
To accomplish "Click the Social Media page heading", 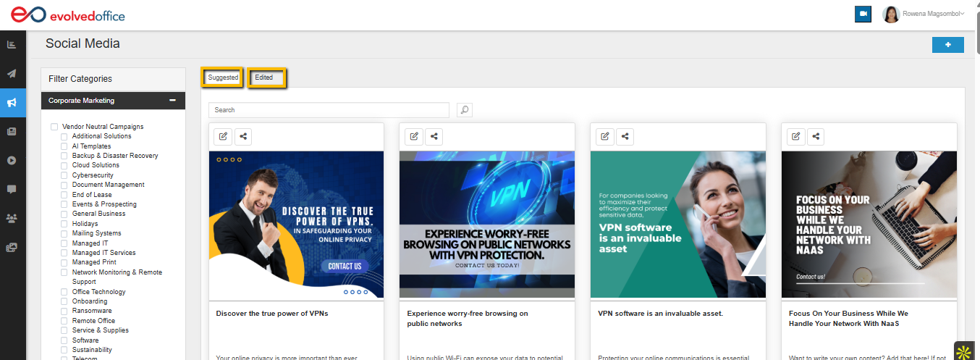I will point(83,43).
